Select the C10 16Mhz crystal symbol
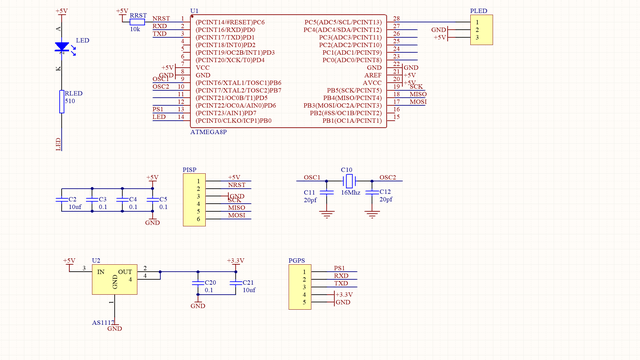Viewport: 640px width, 360px height. (349, 181)
